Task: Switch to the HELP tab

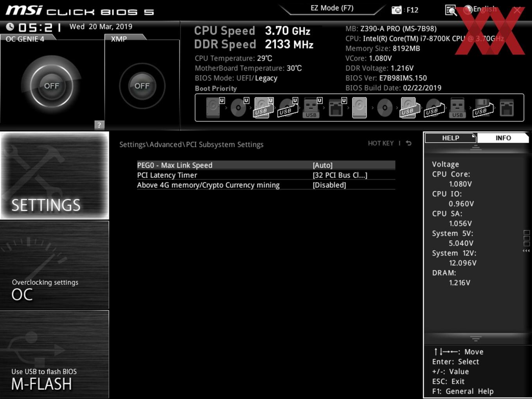Action: click(x=451, y=138)
